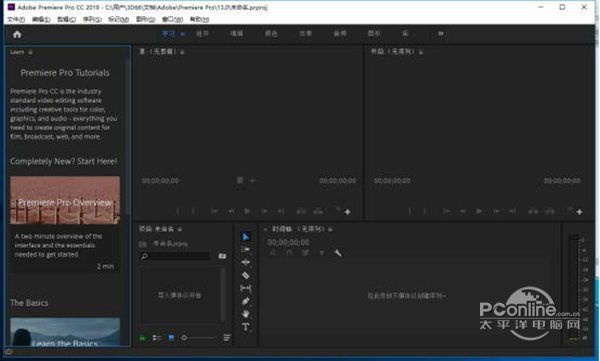Toggle linked selection in timeline
Viewport: 600px width, 361px height.
(305, 253)
